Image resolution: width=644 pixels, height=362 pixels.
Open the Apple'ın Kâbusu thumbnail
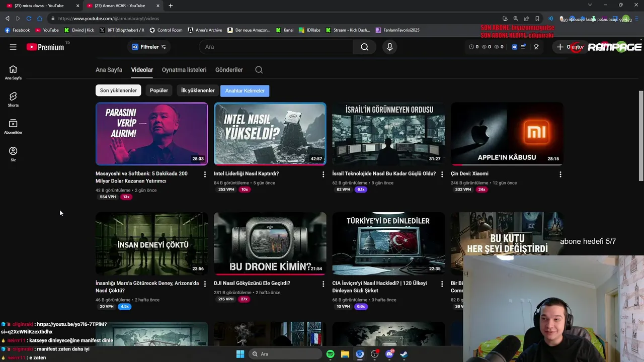click(x=507, y=134)
